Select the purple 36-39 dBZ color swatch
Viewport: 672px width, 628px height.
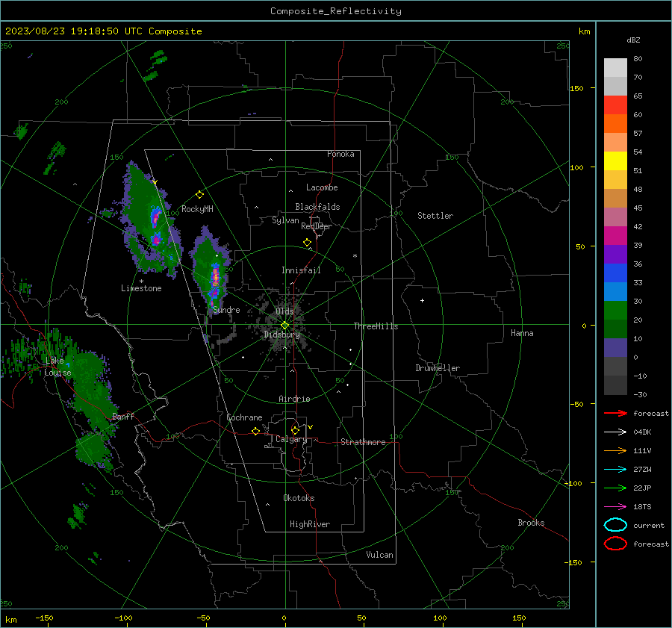pyautogui.click(x=615, y=254)
